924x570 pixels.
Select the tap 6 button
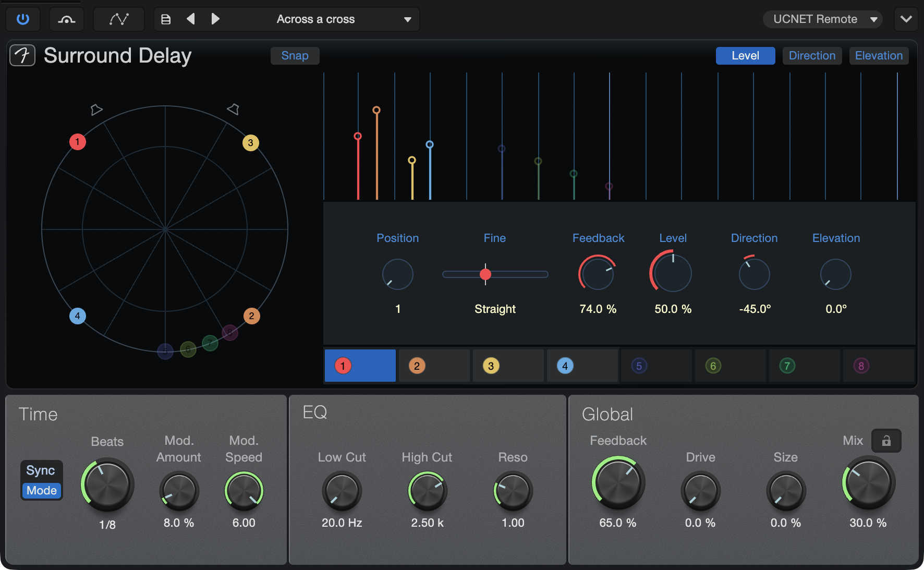731,366
